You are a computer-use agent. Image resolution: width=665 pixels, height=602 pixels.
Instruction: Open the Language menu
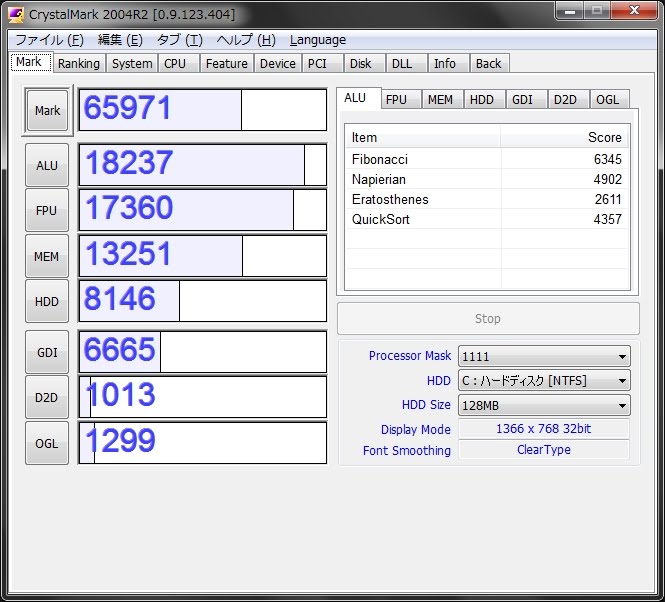click(318, 40)
